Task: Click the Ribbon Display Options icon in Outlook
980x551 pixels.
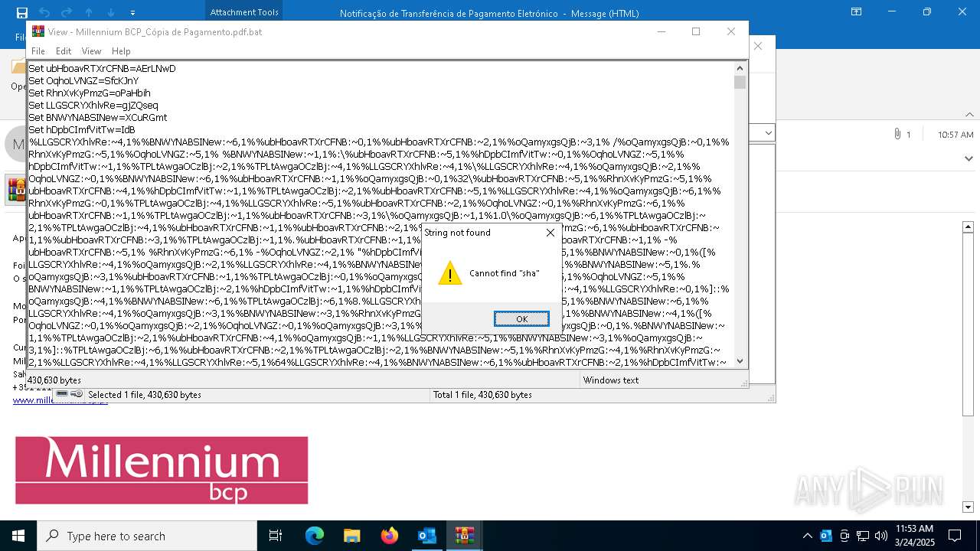Action: [857, 12]
